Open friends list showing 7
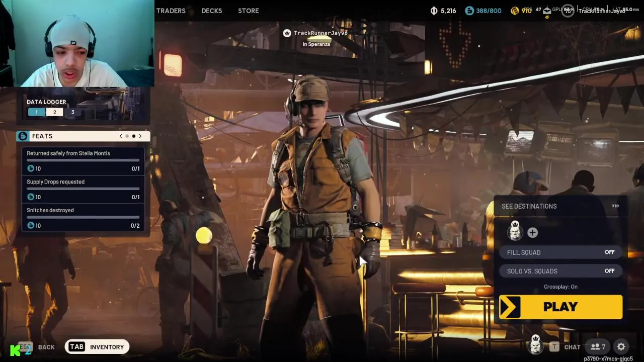The height and width of the screenshot is (362, 644). point(598,347)
